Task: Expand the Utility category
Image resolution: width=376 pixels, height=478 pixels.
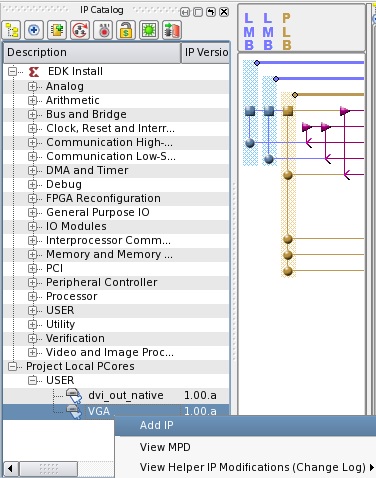Action: [32, 324]
